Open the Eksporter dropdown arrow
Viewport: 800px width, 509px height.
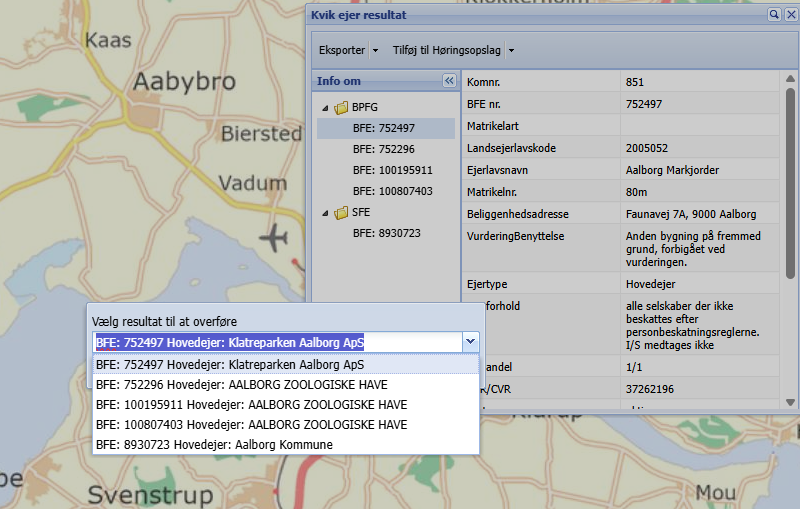click(375, 50)
